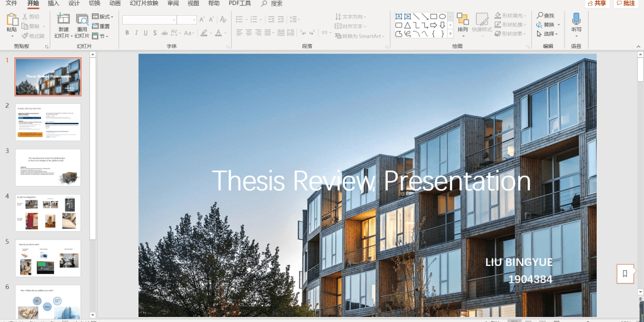This screenshot has width=644, height=322.
Task: Switch to the Insert (插入) tab
Action: coord(54,3)
